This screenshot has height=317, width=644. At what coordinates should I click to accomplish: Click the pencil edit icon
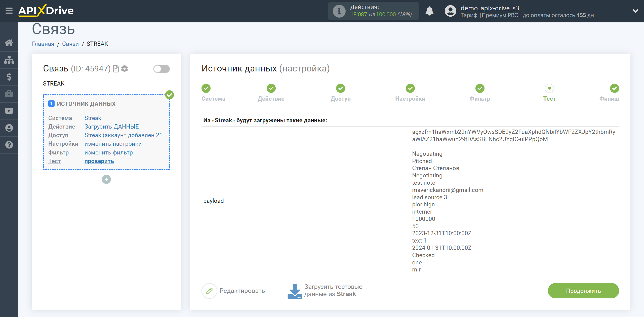[209, 291]
